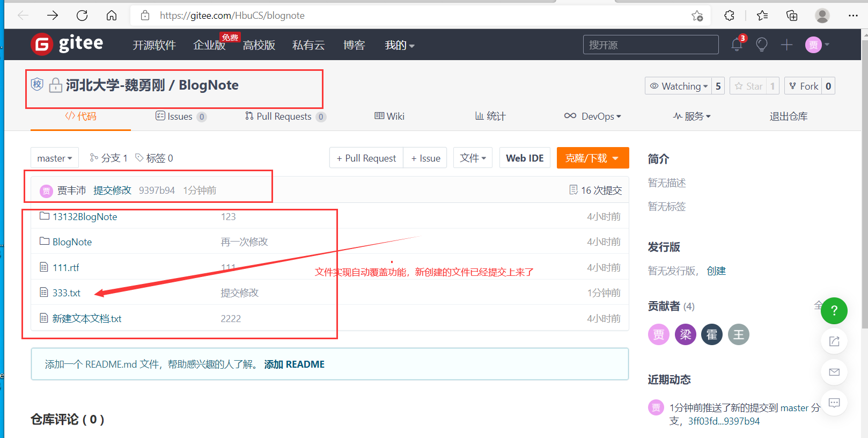Open 博客 in top navigation

pyautogui.click(x=354, y=45)
